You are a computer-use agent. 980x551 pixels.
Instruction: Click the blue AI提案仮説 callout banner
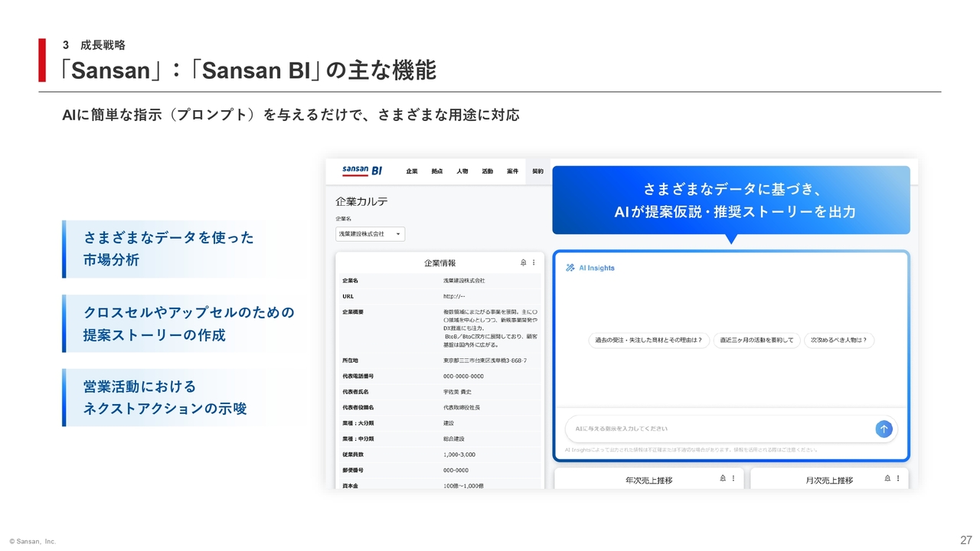click(x=731, y=201)
